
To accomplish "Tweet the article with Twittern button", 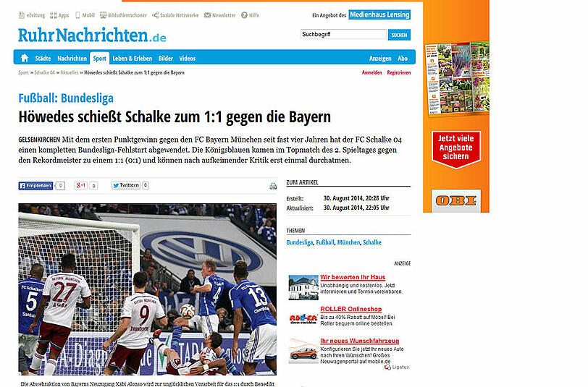I will point(125,185).
